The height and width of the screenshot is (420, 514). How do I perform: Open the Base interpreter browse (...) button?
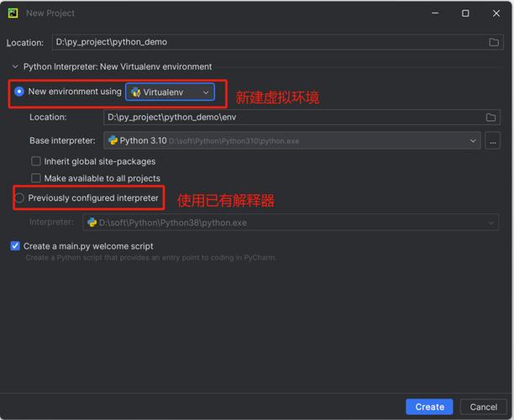[x=492, y=141]
